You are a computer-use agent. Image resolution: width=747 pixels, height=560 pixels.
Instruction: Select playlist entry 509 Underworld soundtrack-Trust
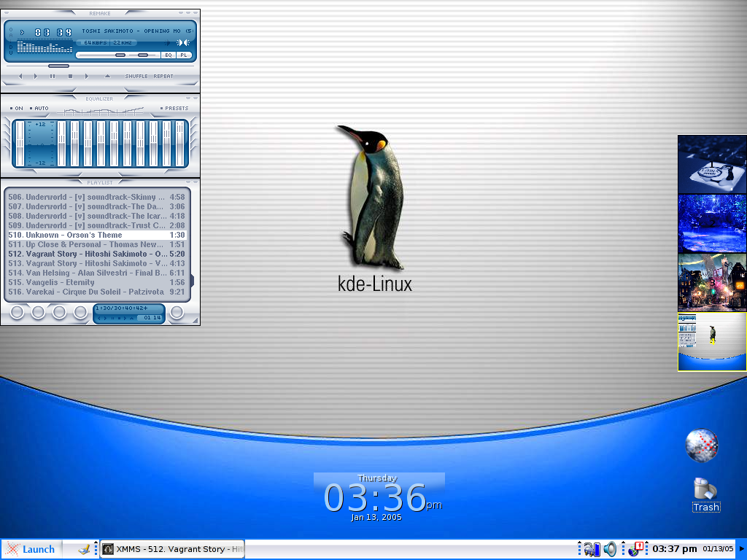point(97,226)
